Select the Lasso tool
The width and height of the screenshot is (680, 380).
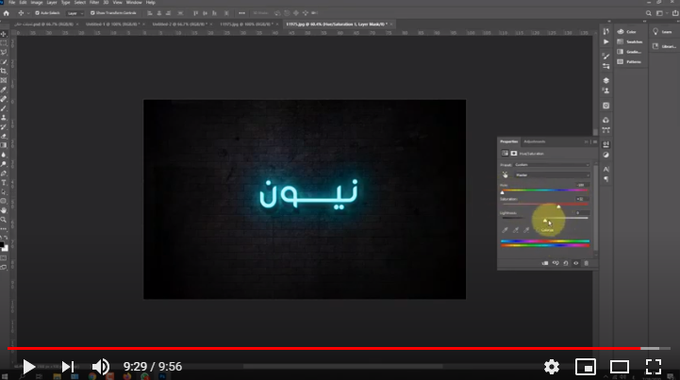click(x=4, y=52)
